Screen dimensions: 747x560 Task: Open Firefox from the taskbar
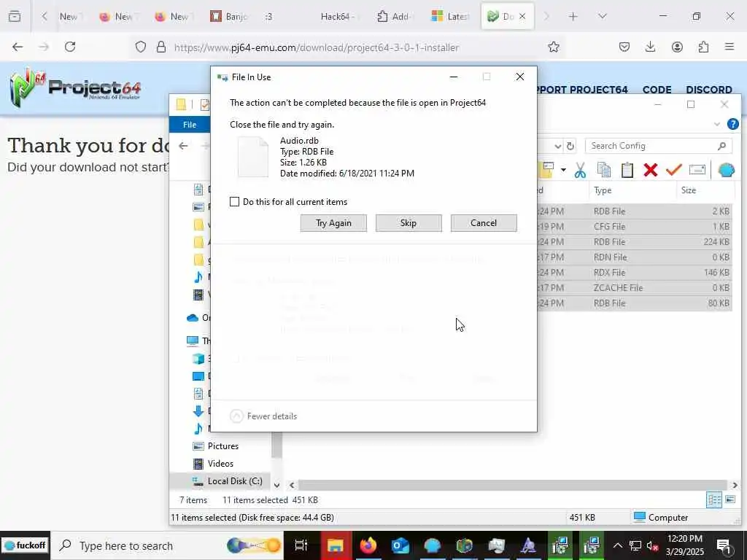368,545
